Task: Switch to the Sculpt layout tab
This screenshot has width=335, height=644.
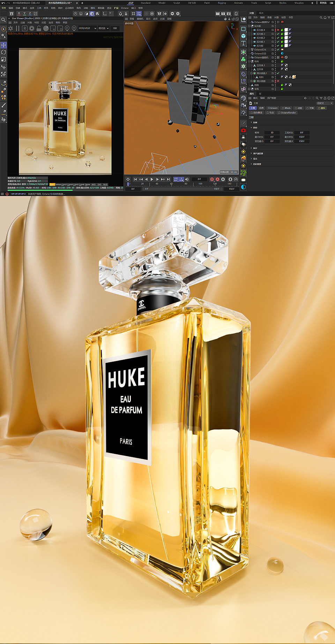Action: pyautogui.click(x=177, y=3)
